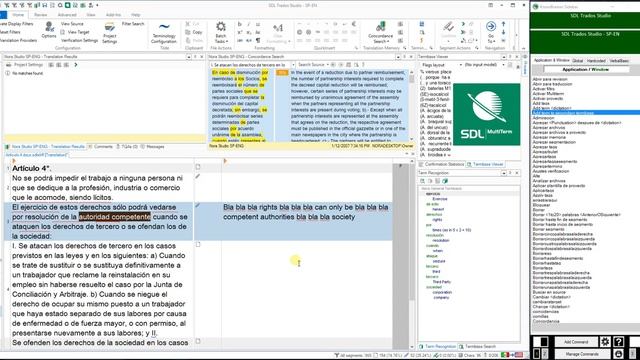Image resolution: width=640 pixels, height=360 pixels.
Task: Open Verification Settings
Action: (79, 40)
